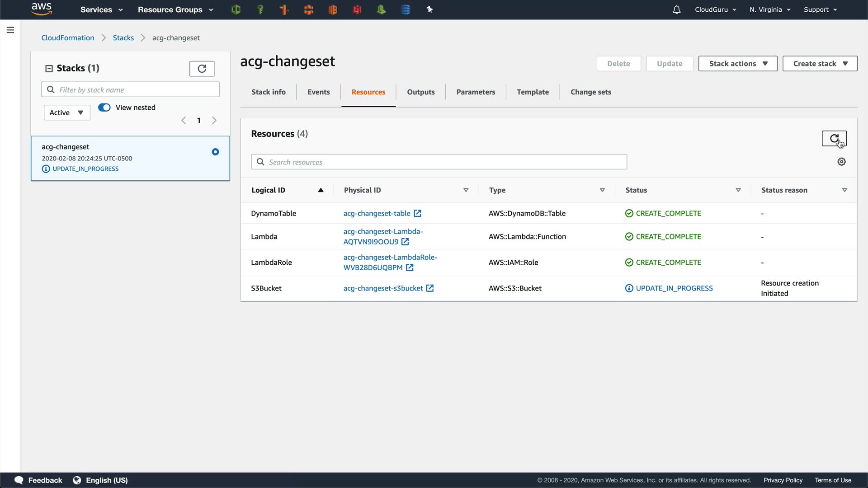Expand the Stack actions dropdown

[737, 64]
